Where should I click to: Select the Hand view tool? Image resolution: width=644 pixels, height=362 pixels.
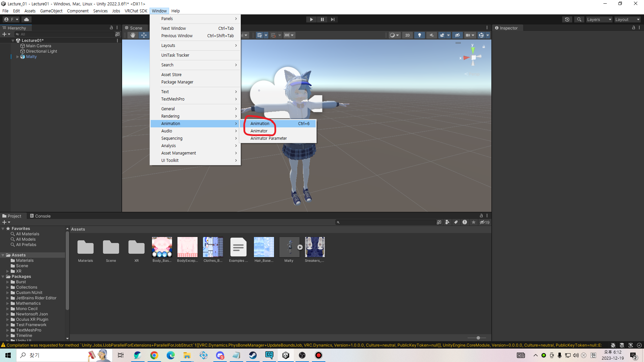point(133,35)
